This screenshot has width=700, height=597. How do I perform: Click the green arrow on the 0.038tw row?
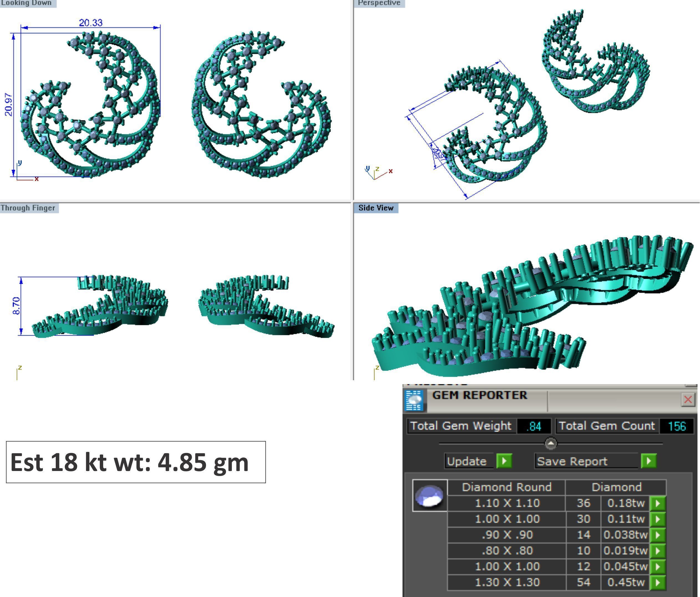pos(658,535)
